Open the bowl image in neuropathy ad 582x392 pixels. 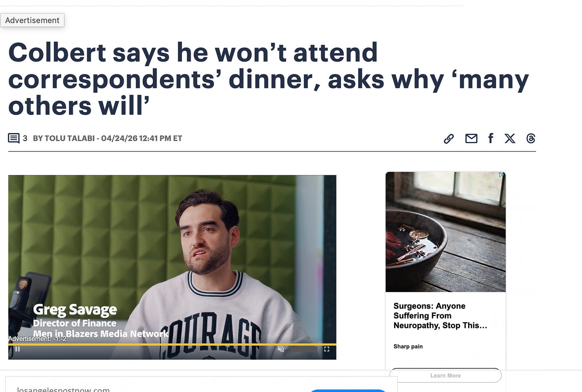[445, 232]
